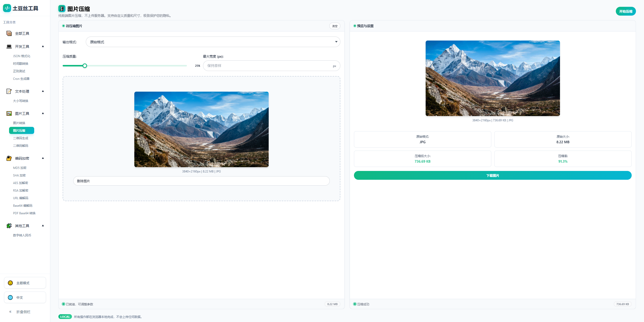The height and width of the screenshot is (322, 644).
Task: Go to JSON 格式化 tool
Action: point(22,56)
